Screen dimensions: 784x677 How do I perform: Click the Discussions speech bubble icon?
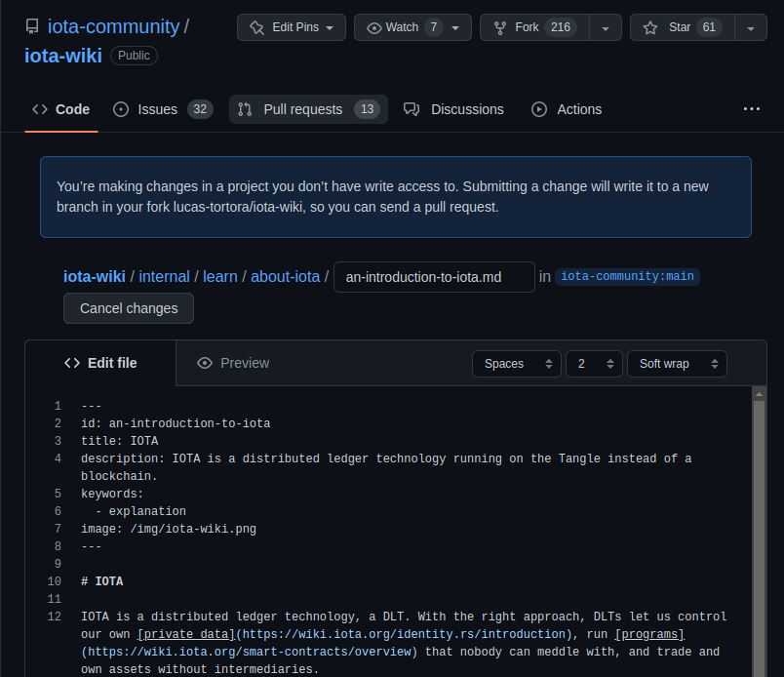[412, 109]
